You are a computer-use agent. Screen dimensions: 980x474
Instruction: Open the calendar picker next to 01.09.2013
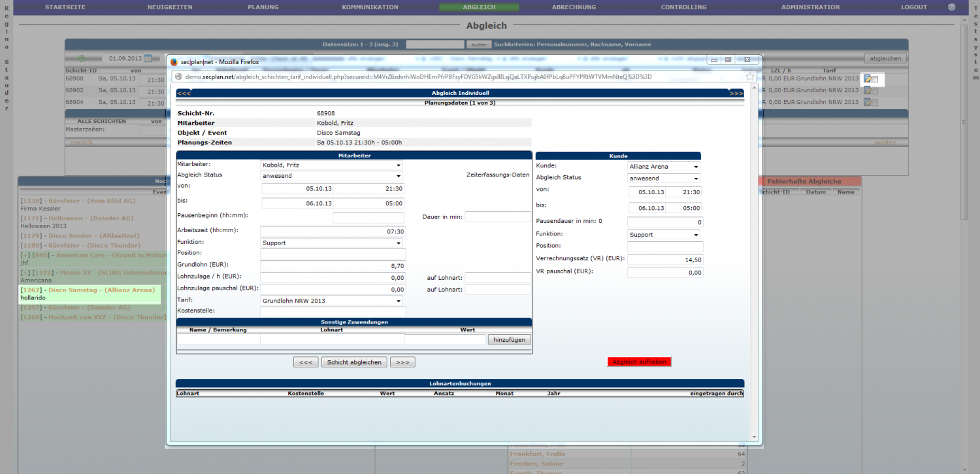pos(148,58)
